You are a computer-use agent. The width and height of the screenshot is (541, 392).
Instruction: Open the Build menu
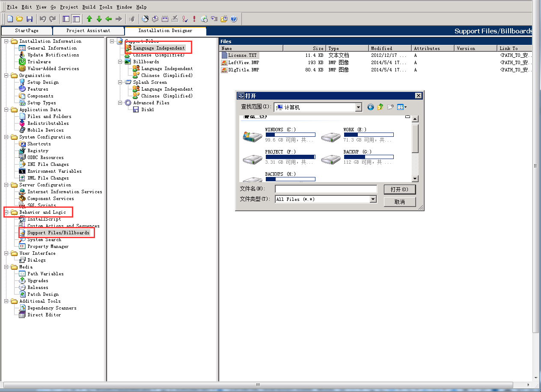point(89,7)
